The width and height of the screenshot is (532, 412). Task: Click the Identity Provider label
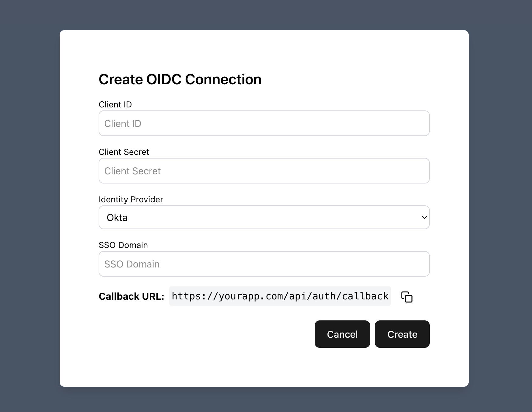tap(131, 199)
